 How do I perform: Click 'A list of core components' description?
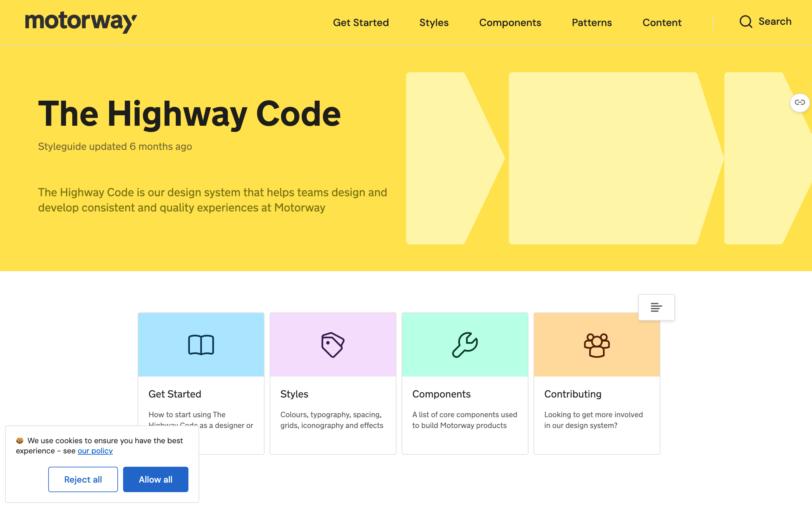click(x=465, y=420)
